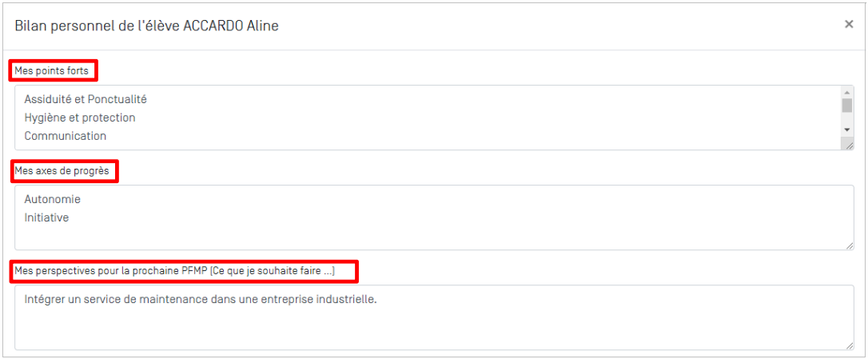This screenshot has height=359, width=868.
Task: Click the scroll down arrow in Mes points forts
Action: [x=847, y=129]
